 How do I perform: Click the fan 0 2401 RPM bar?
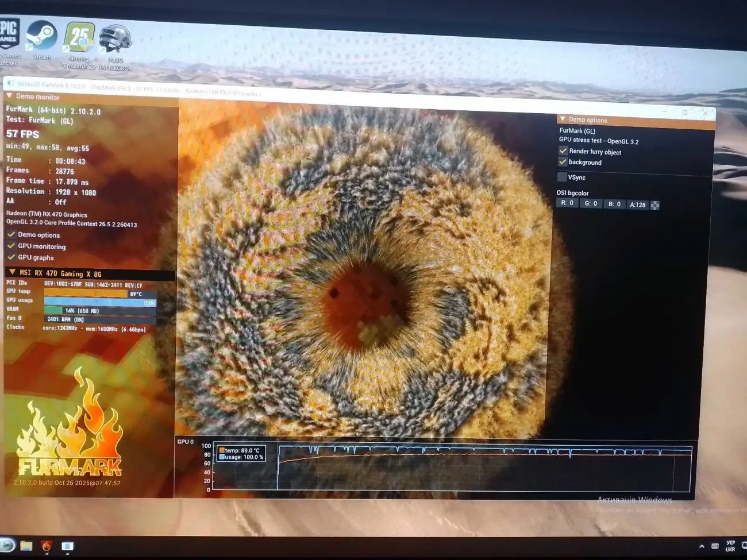(x=100, y=319)
